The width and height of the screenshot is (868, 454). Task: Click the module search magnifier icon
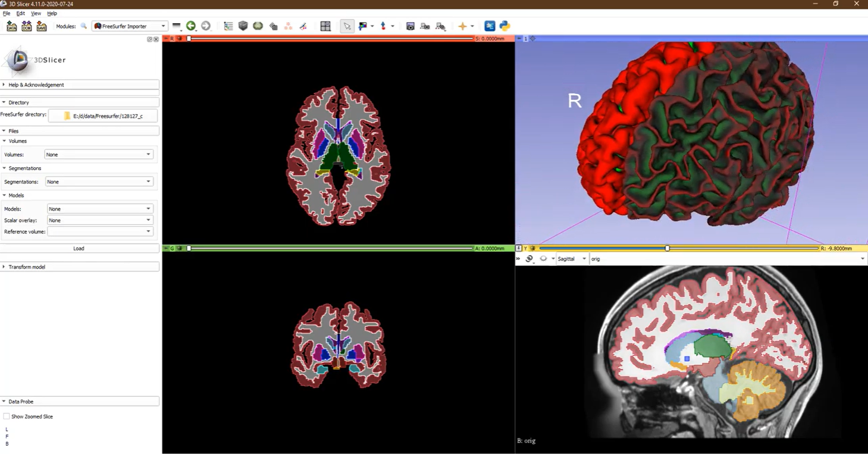[x=84, y=26]
